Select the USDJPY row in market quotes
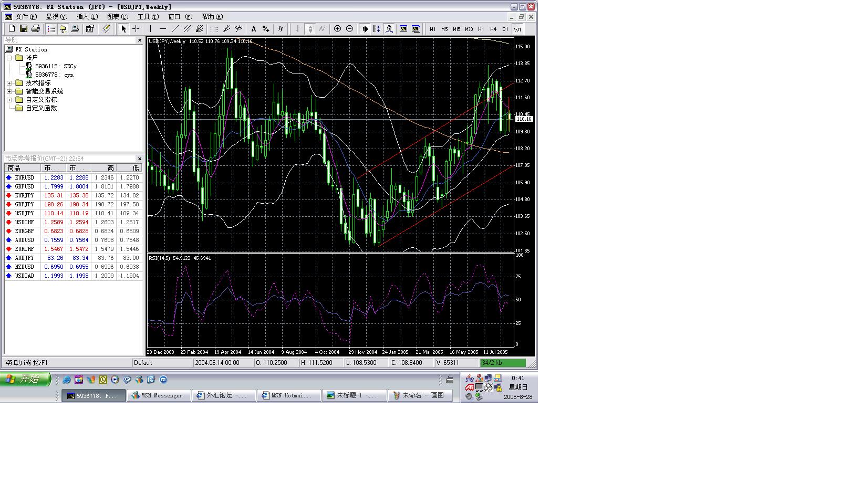 [x=73, y=213]
